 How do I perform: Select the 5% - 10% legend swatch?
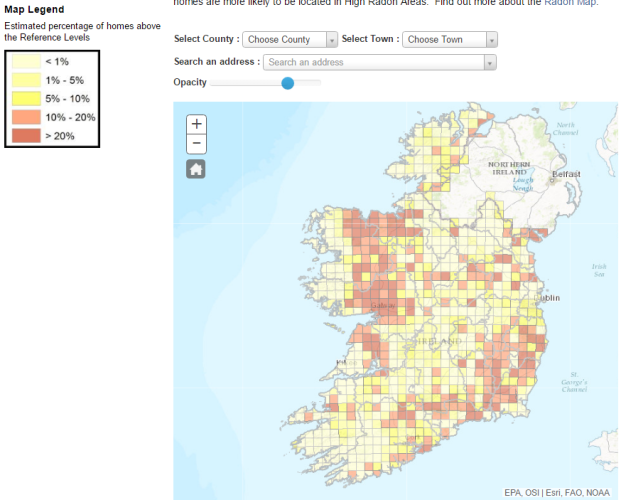[x=25, y=98]
